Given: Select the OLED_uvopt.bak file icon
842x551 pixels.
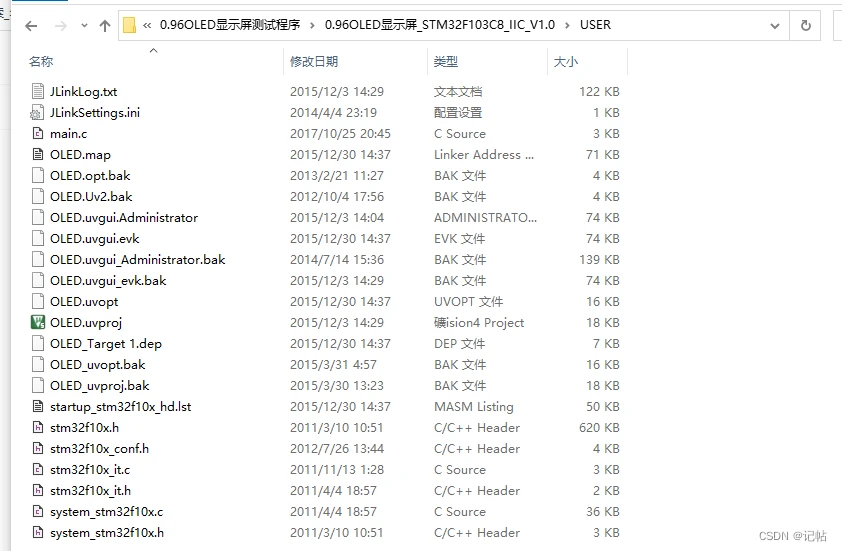Looking at the screenshot, I should (38, 364).
